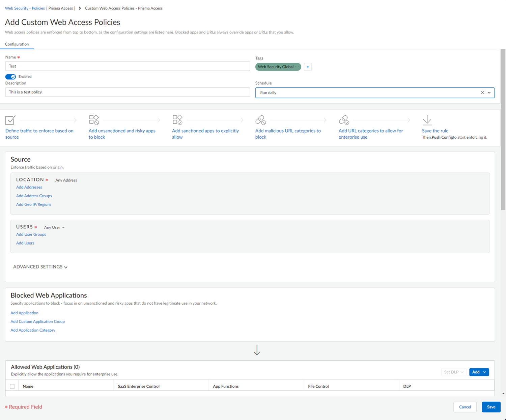
Task: Go to Web Security - Policies breadcrumb
Action: tap(25, 8)
